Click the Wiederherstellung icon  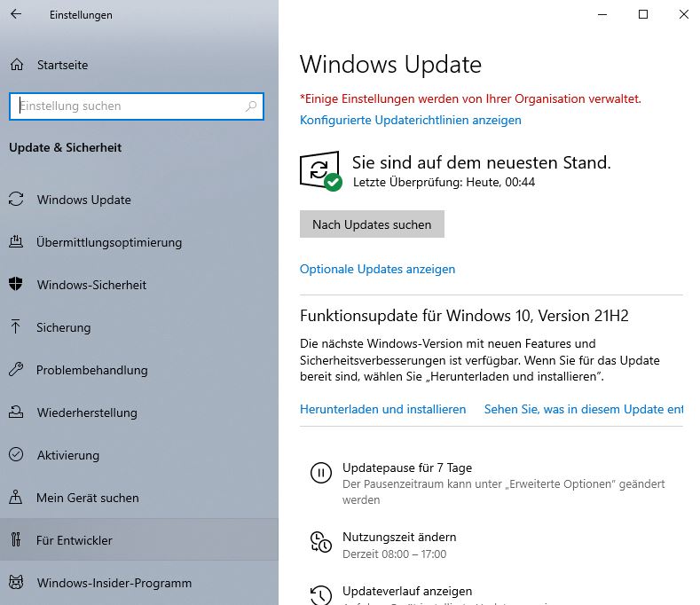point(16,412)
